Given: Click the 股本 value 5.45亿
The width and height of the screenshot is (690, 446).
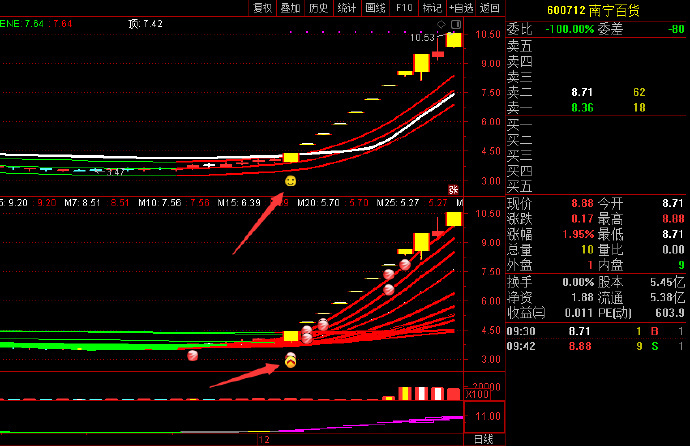Looking at the screenshot, I should tap(668, 282).
